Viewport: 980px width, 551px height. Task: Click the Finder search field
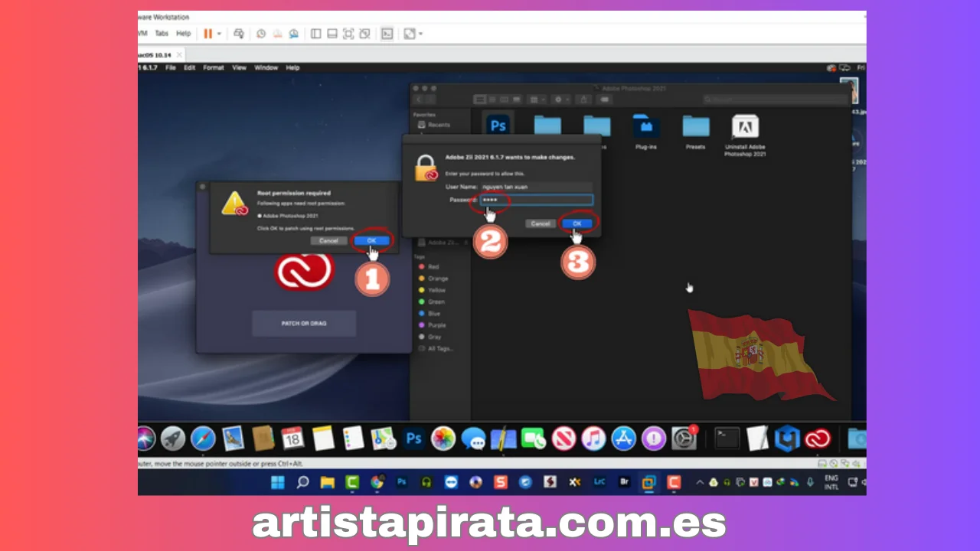(775, 99)
